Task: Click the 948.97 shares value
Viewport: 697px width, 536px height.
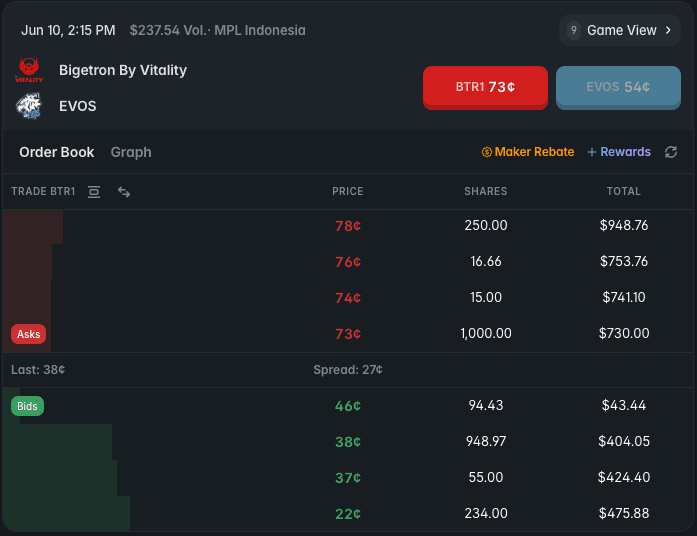Action: 486,441
